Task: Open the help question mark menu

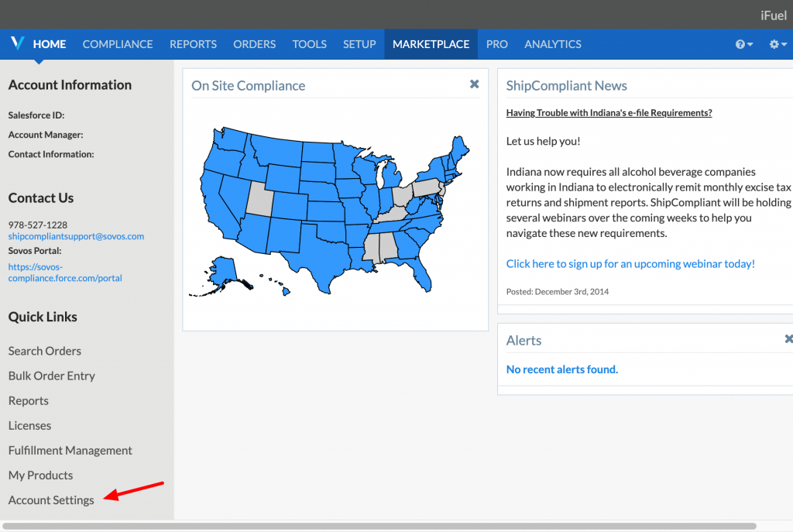Action: click(744, 44)
